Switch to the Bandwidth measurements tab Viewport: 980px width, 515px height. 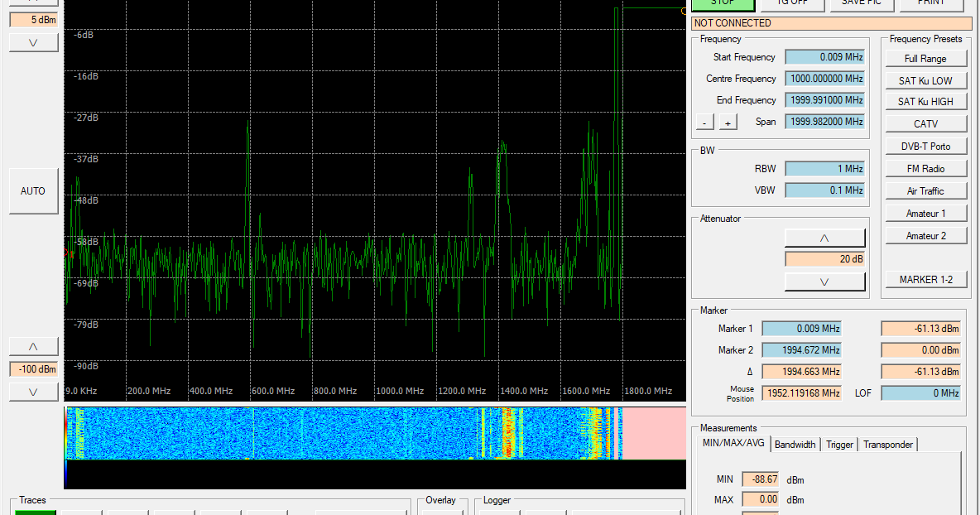pos(795,445)
